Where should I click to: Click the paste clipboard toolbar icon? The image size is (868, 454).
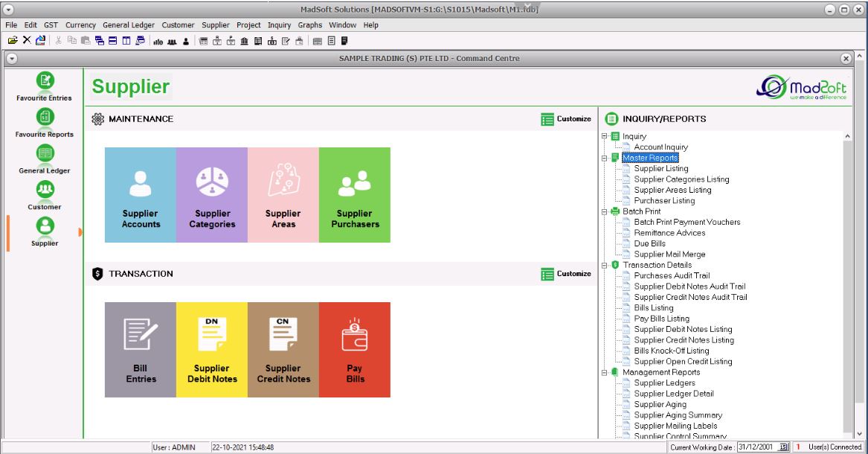86,40
